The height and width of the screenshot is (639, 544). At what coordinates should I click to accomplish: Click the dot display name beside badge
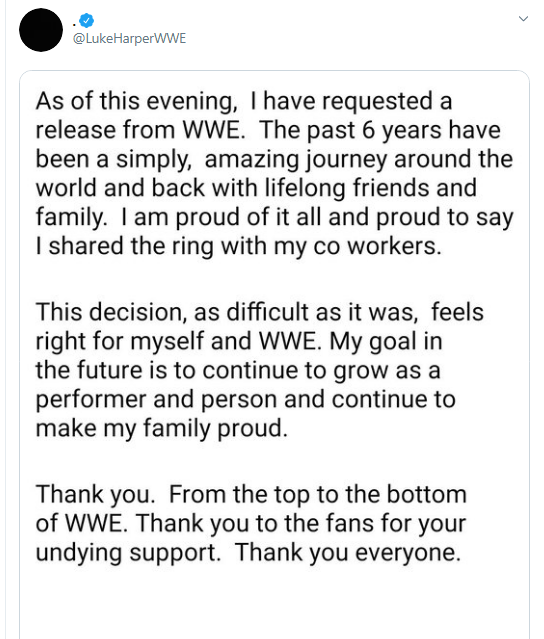75,24
